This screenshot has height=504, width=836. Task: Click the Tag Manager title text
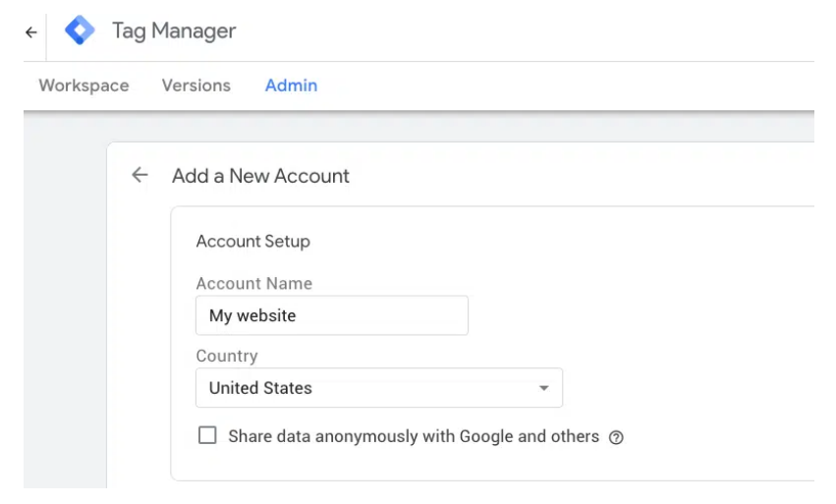pyautogui.click(x=174, y=30)
